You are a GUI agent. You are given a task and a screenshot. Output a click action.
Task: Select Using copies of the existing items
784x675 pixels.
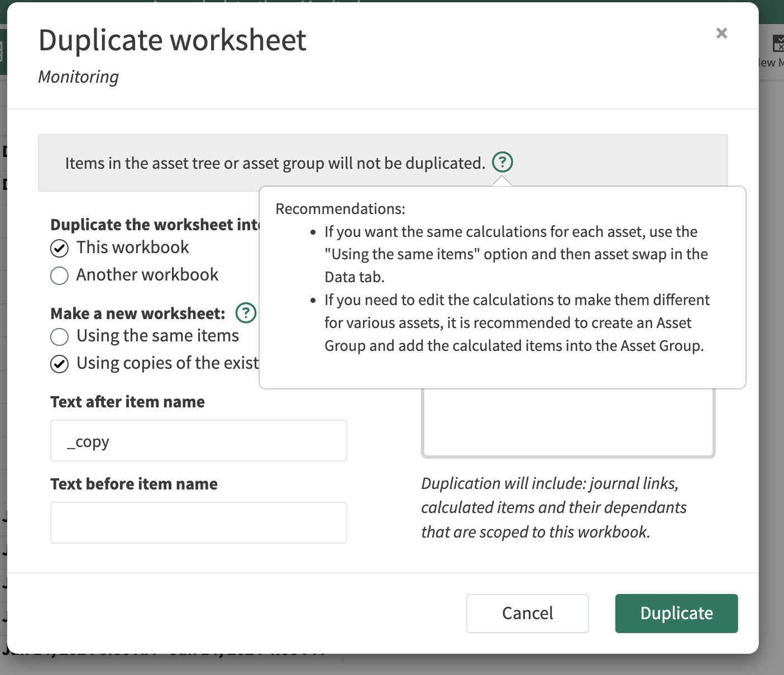click(60, 364)
